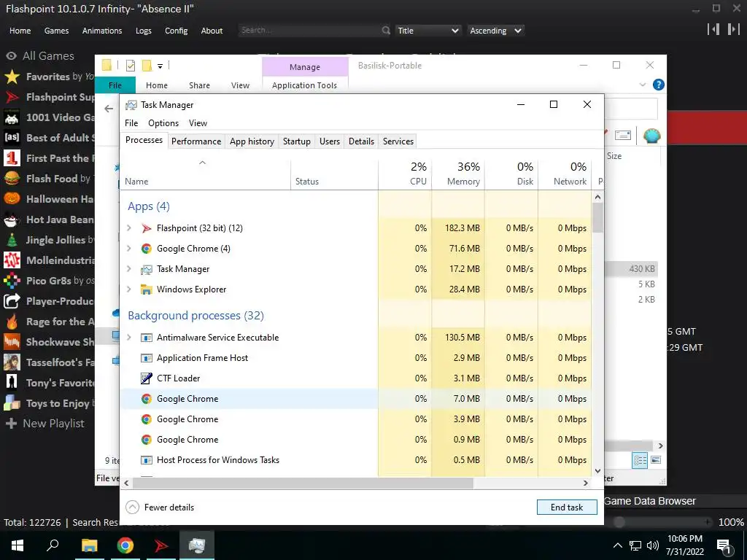Open the Users tab in Task Manager

click(330, 141)
